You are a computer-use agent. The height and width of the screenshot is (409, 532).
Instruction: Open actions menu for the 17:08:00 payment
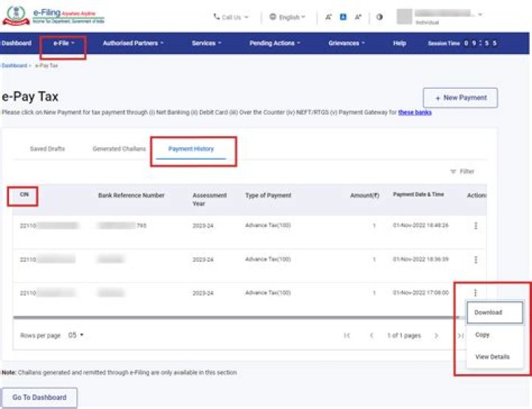(x=475, y=292)
